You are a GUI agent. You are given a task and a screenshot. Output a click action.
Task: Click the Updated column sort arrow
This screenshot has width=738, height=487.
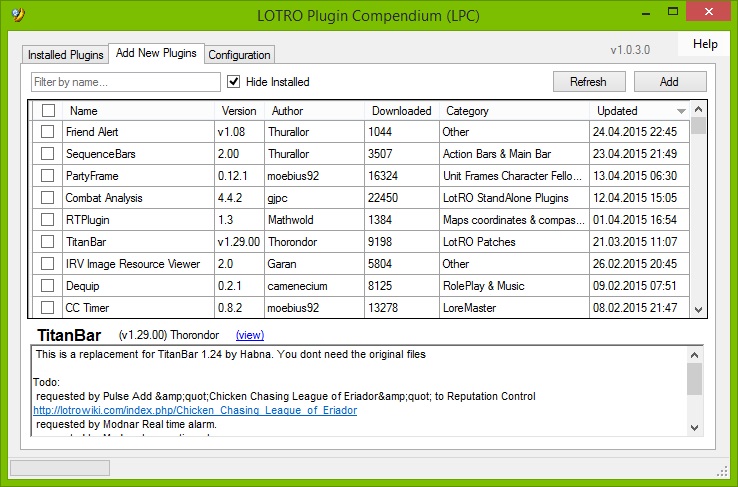pos(681,112)
